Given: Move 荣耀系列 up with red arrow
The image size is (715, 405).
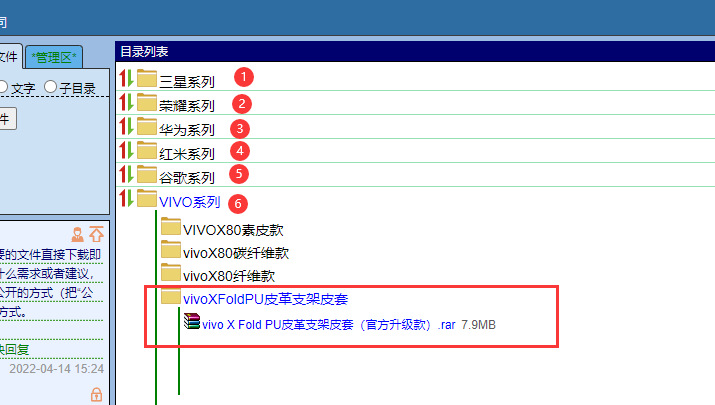Looking at the screenshot, I should 122,102.
